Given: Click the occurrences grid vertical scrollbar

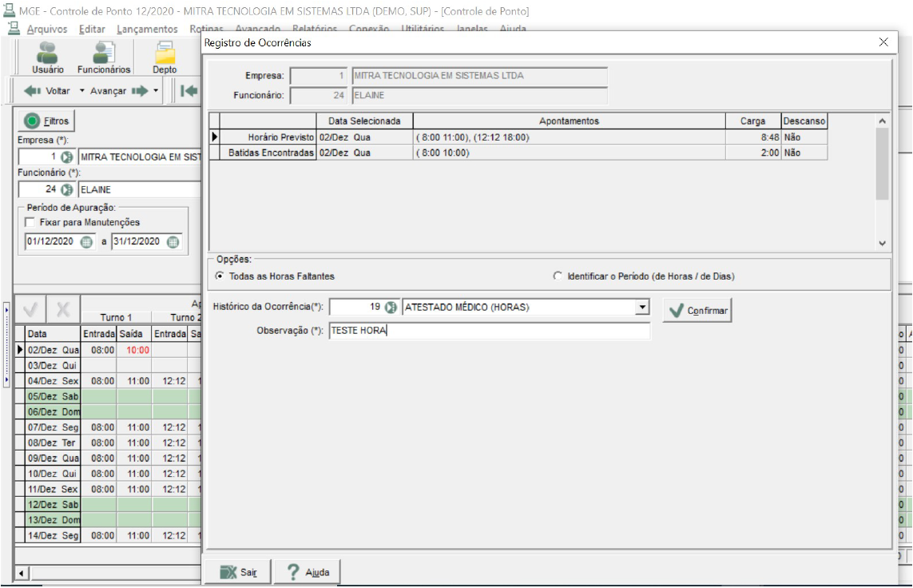Looking at the screenshot, I should pyautogui.click(x=882, y=182).
